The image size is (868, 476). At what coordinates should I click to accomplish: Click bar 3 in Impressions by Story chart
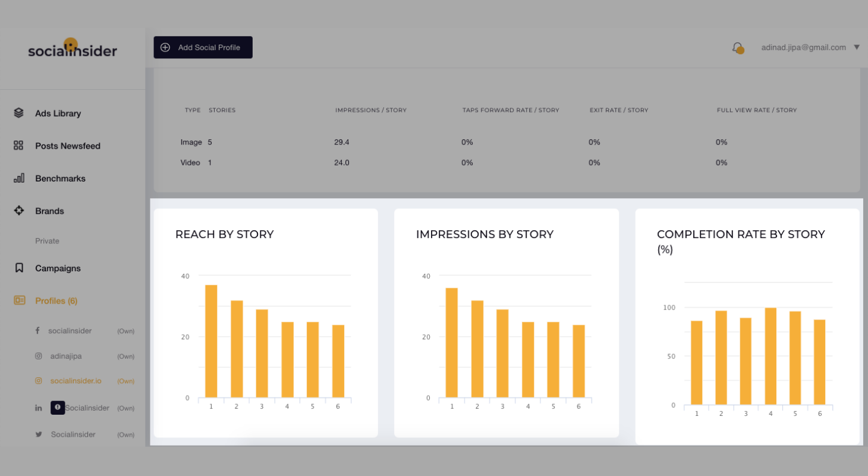502,354
